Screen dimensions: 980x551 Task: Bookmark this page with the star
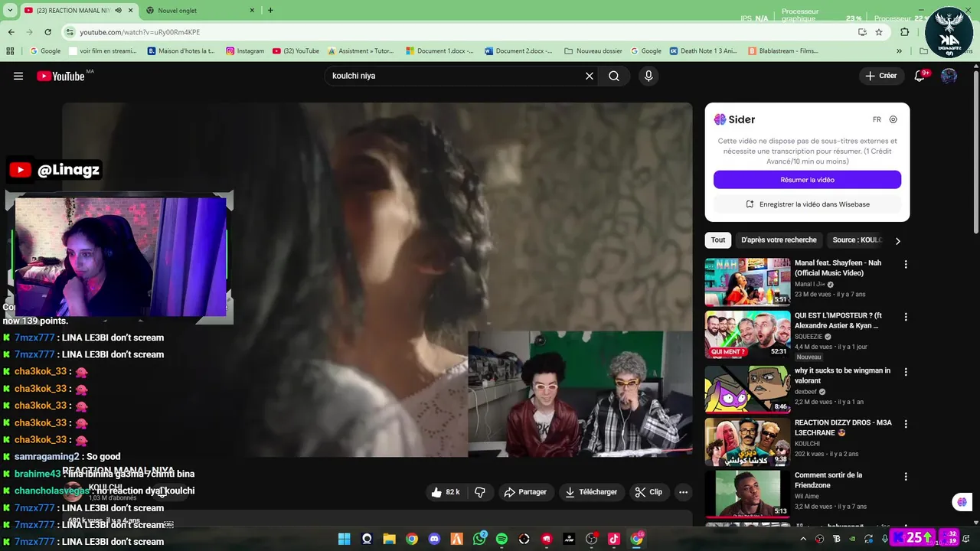tap(879, 32)
